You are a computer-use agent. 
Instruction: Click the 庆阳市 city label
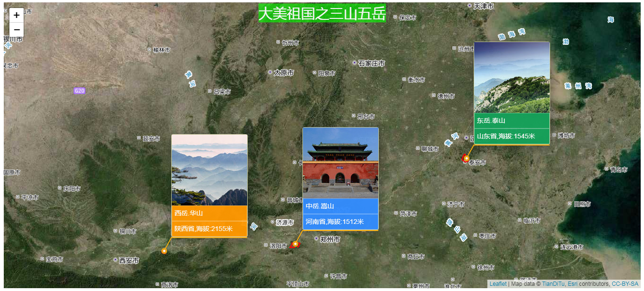tap(72, 188)
